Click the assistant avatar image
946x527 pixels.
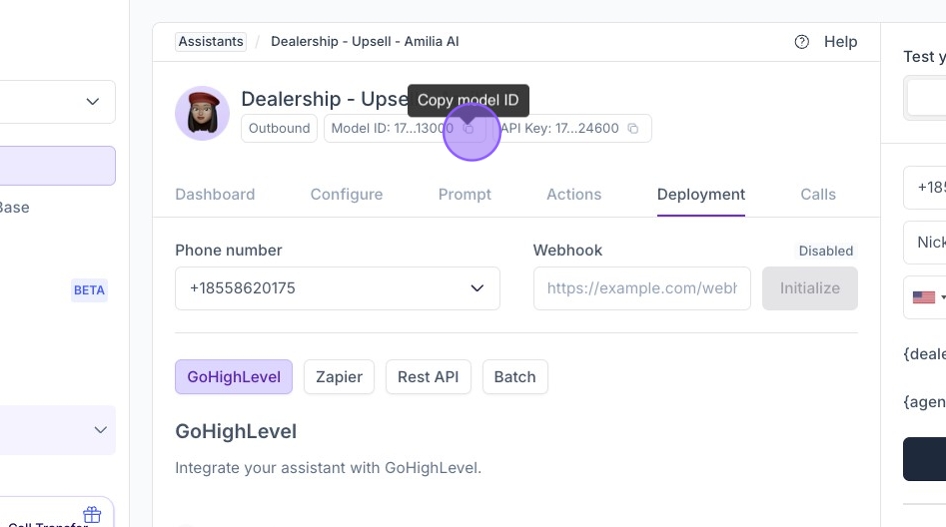tap(202, 113)
